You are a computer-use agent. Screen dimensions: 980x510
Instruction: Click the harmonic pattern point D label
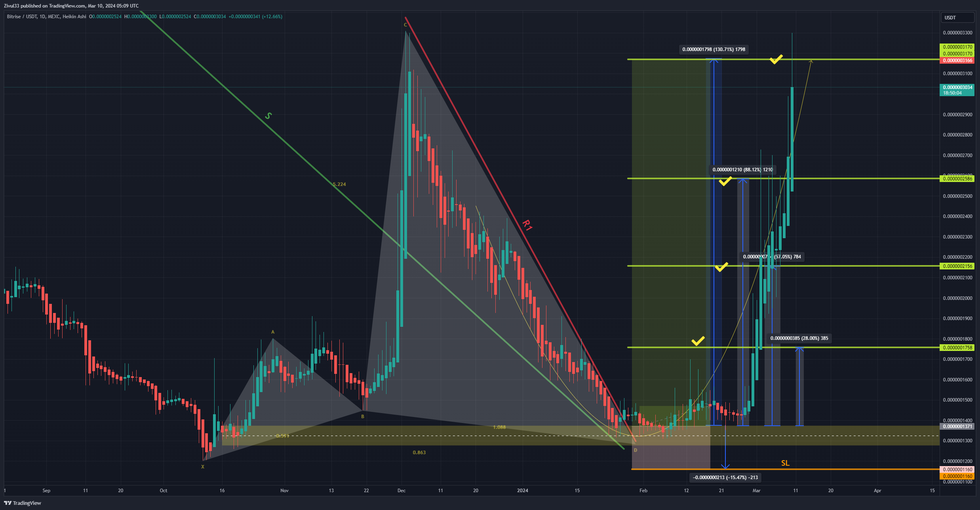tap(636, 450)
